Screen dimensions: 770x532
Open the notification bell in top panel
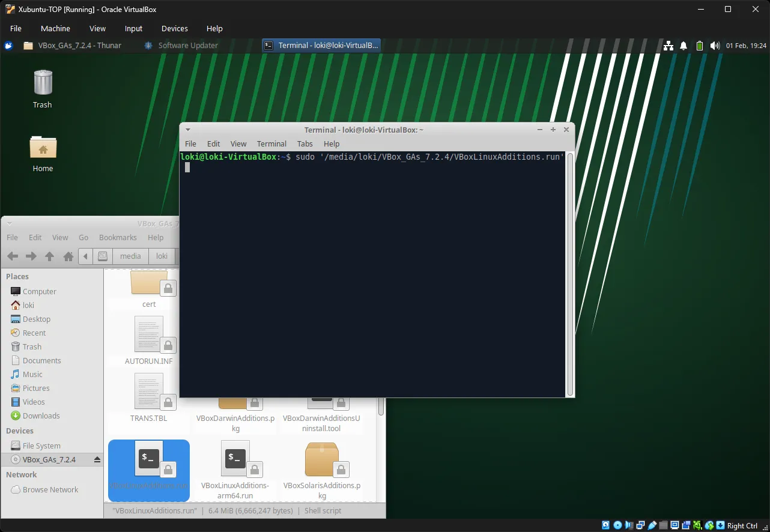click(684, 46)
